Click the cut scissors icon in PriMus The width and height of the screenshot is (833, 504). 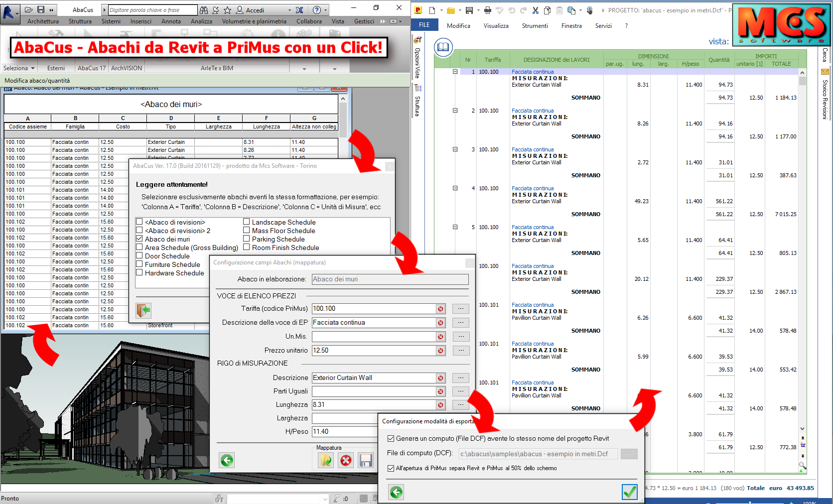click(x=536, y=10)
